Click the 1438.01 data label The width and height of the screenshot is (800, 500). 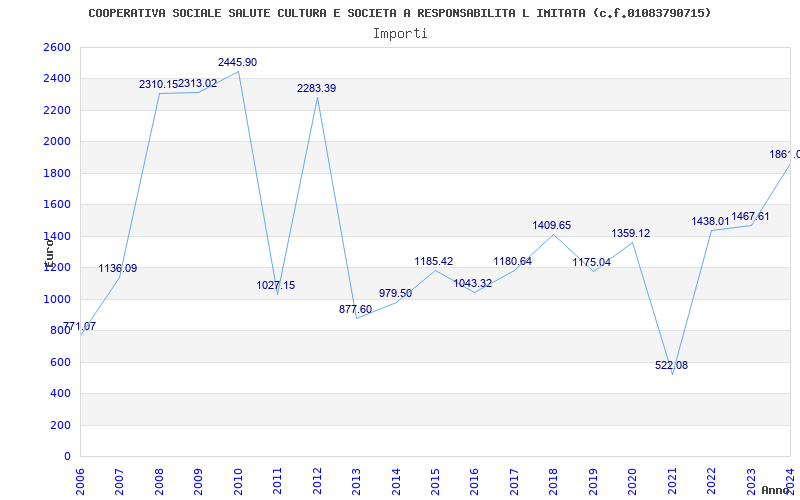point(710,221)
